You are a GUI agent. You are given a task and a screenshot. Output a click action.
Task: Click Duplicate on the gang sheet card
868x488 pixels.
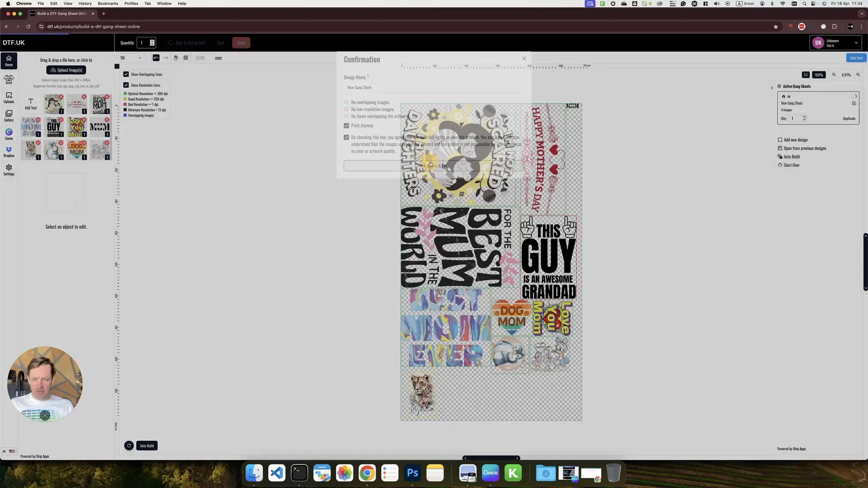click(x=849, y=119)
